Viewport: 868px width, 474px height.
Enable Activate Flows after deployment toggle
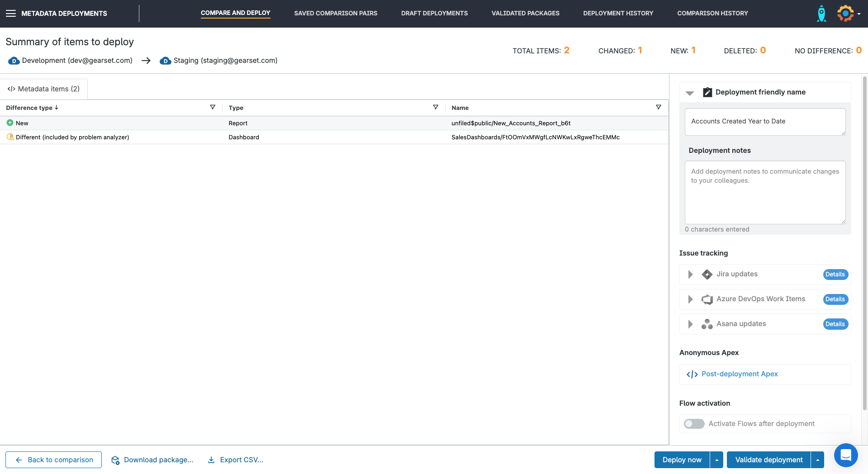(694, 424)
